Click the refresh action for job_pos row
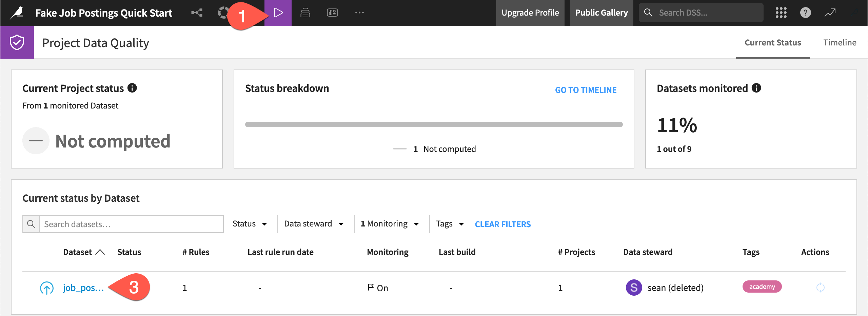The width and height of the screenshot is (868, 316). [820, 288]
